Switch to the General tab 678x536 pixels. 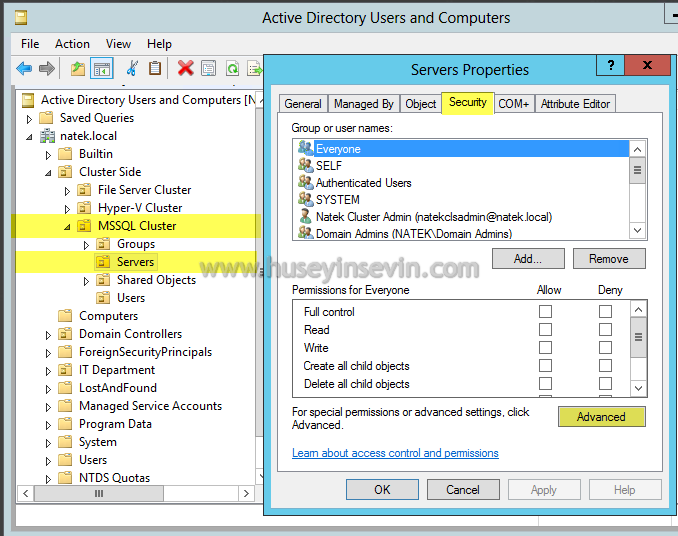[303, 104]
